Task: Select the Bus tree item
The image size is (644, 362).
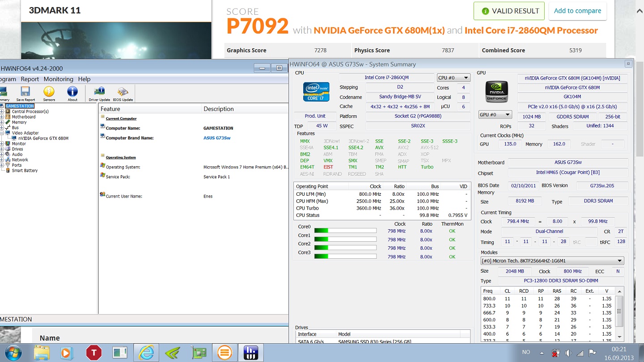Action: click(15, 127)
